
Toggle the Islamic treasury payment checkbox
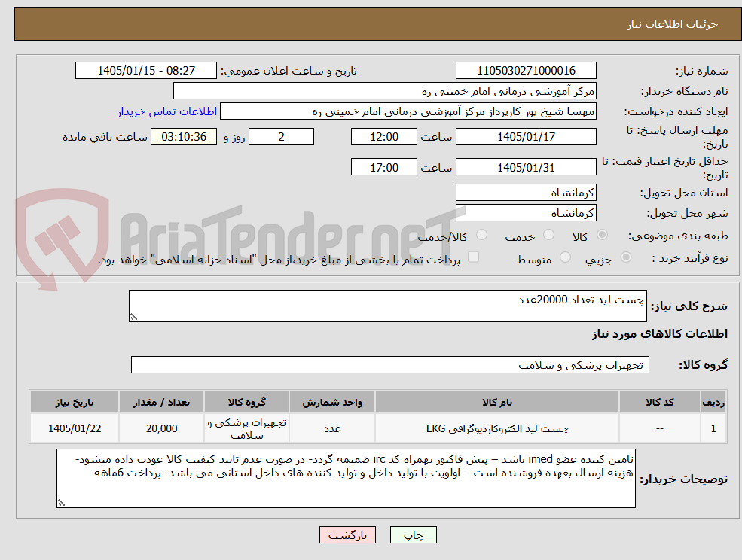coord(473,257)
